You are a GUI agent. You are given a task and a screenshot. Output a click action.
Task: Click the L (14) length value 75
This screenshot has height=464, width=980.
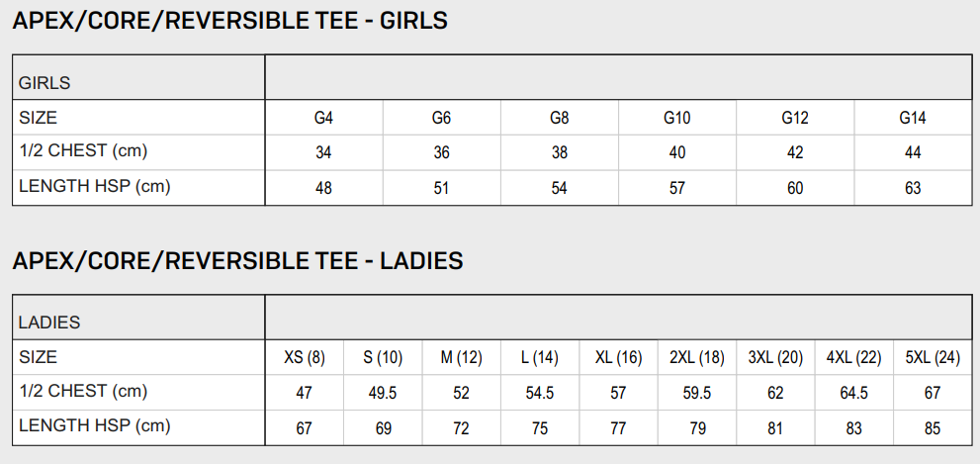point(540,428)
